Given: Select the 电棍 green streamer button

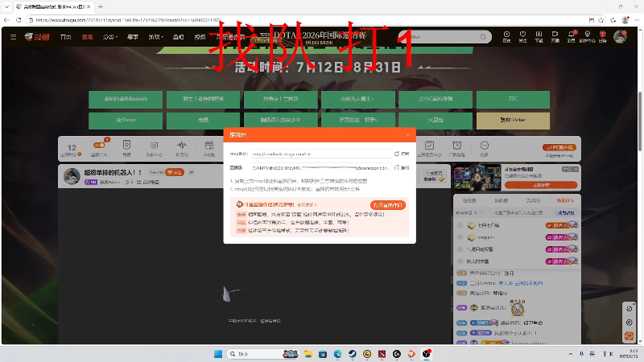Looking at the screenshot, I should coord(204,120).
